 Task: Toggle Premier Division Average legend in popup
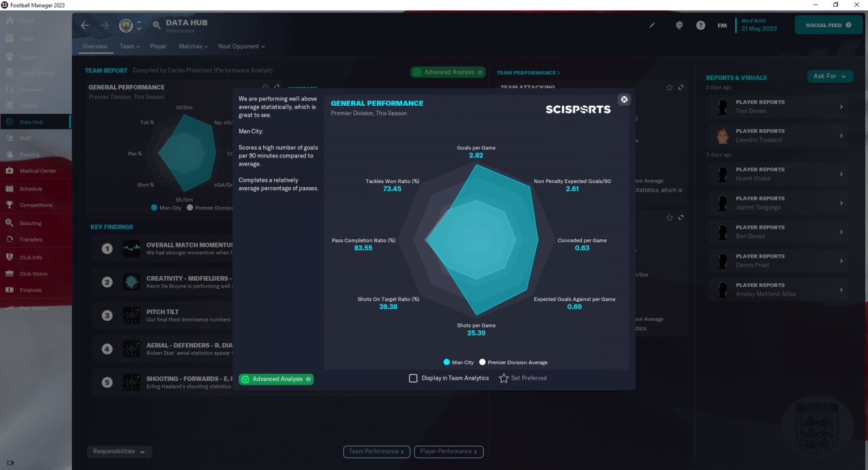(x=513, y=362)
